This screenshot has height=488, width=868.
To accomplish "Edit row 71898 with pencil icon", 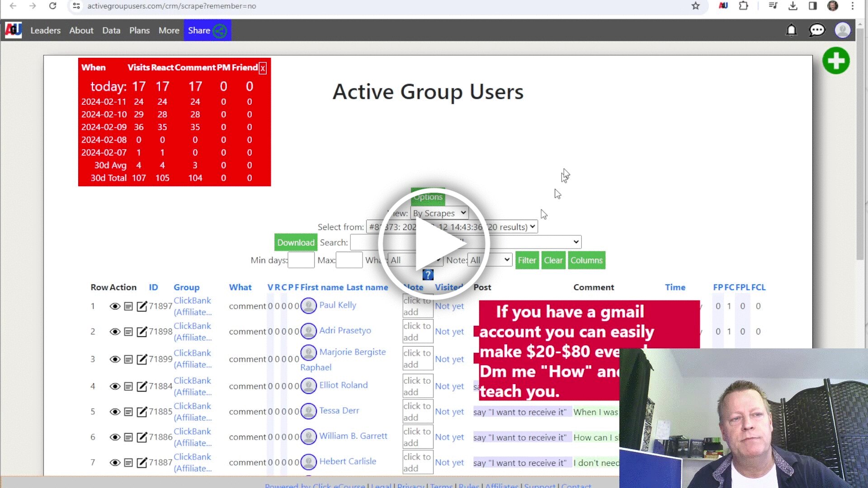I will [x=142, y=331].
